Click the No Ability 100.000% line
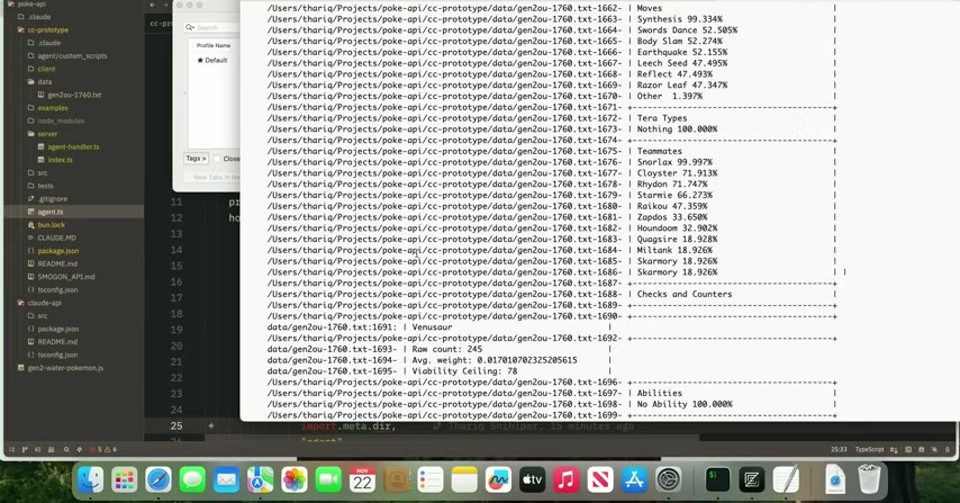The height and width of the screenshot is (503, 960). [x=684, y=404]
